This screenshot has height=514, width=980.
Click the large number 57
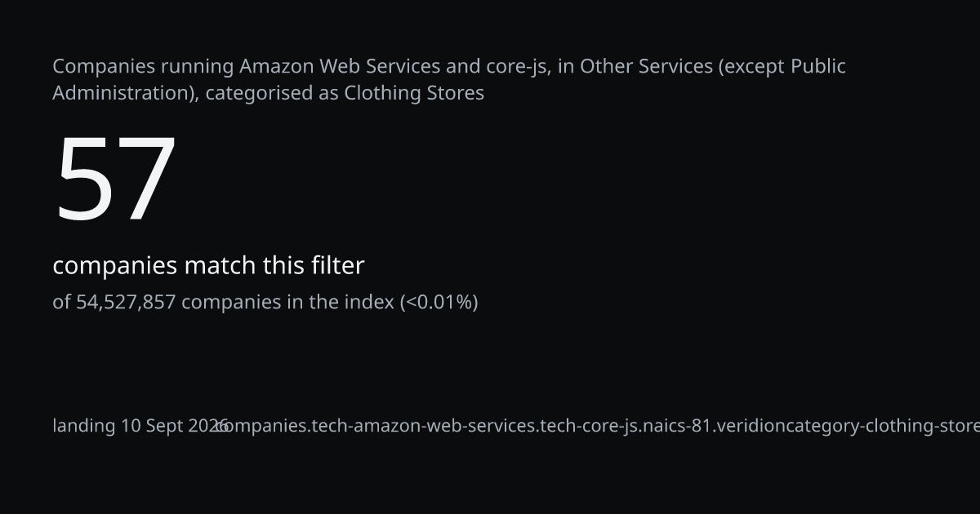[115, 179]
